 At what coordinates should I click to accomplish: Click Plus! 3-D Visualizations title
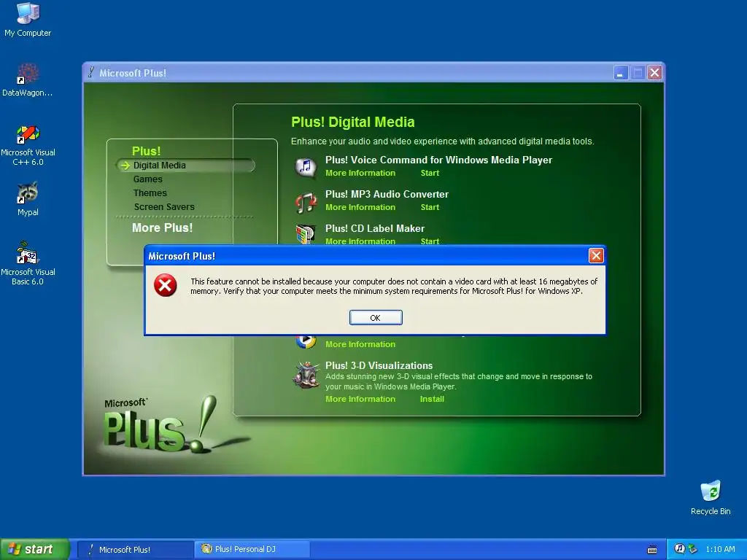point(379,366)
